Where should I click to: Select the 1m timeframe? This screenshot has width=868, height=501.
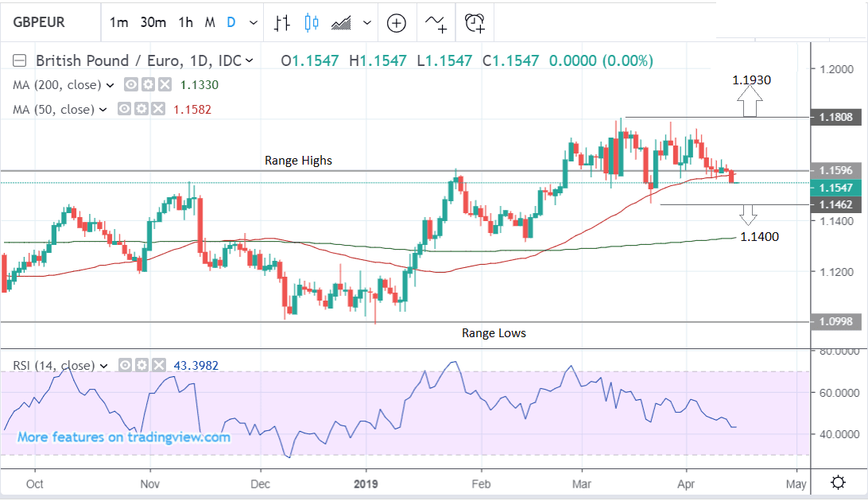click(118, 23)
